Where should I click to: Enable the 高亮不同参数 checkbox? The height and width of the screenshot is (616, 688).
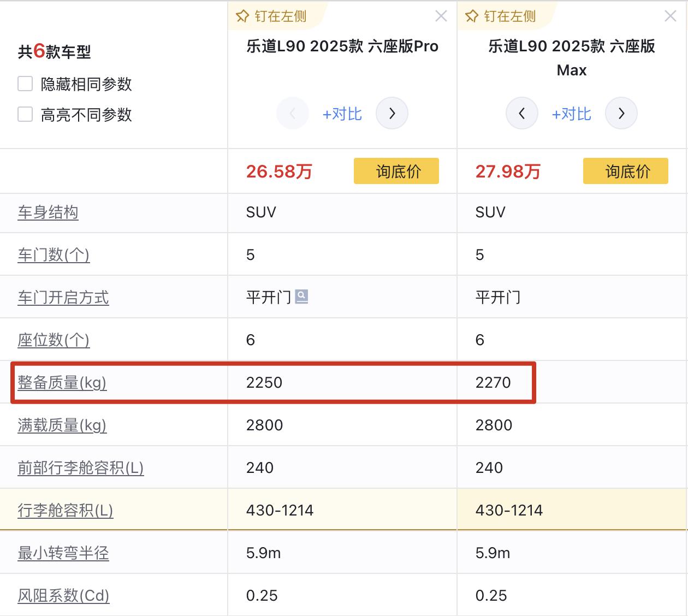tap(25, 115)
